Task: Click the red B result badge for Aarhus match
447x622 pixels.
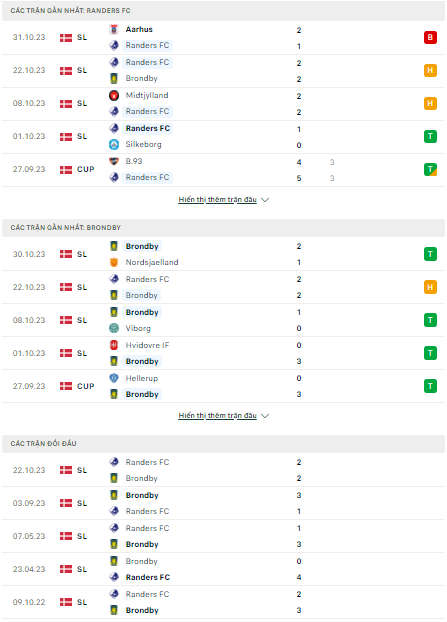Action: tap(430, 37)
